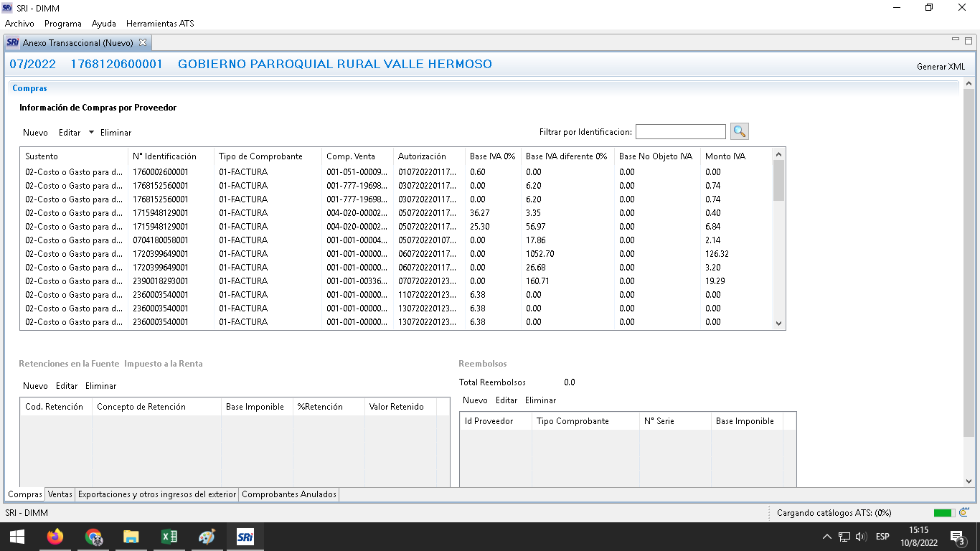
Task: Click the Windows Start button
Action: coord(17,537)
